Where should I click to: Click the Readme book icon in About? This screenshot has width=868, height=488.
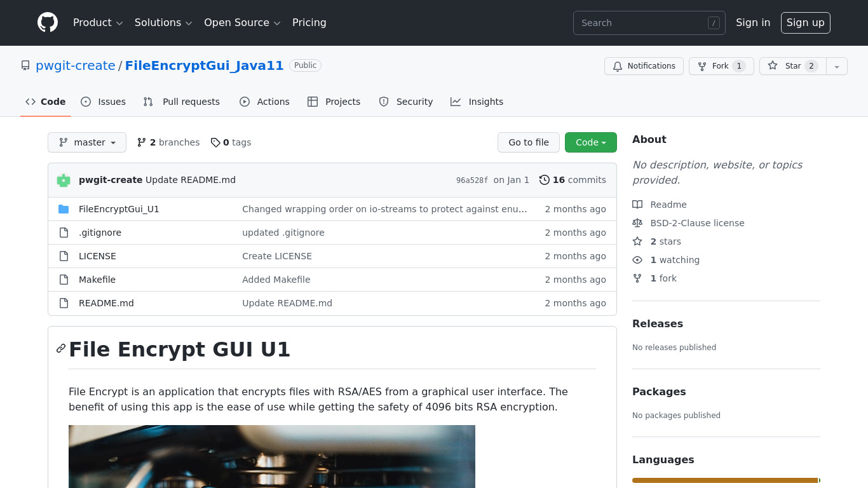637,205
